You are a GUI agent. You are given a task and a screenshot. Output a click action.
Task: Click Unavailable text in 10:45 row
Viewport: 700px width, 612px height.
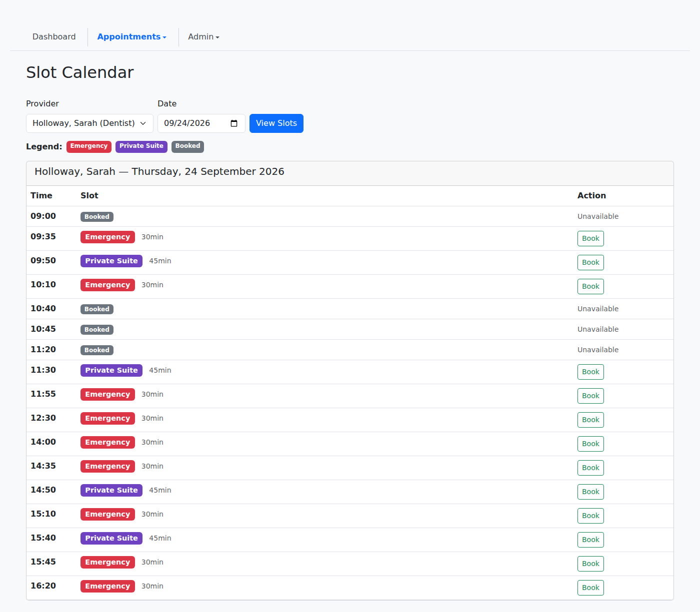[598, 329]
